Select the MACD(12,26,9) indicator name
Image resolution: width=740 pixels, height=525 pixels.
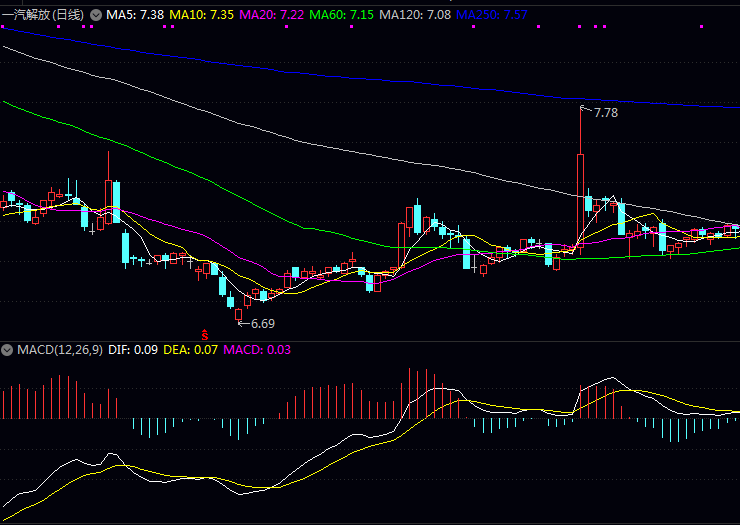click(x=60, y=350)
